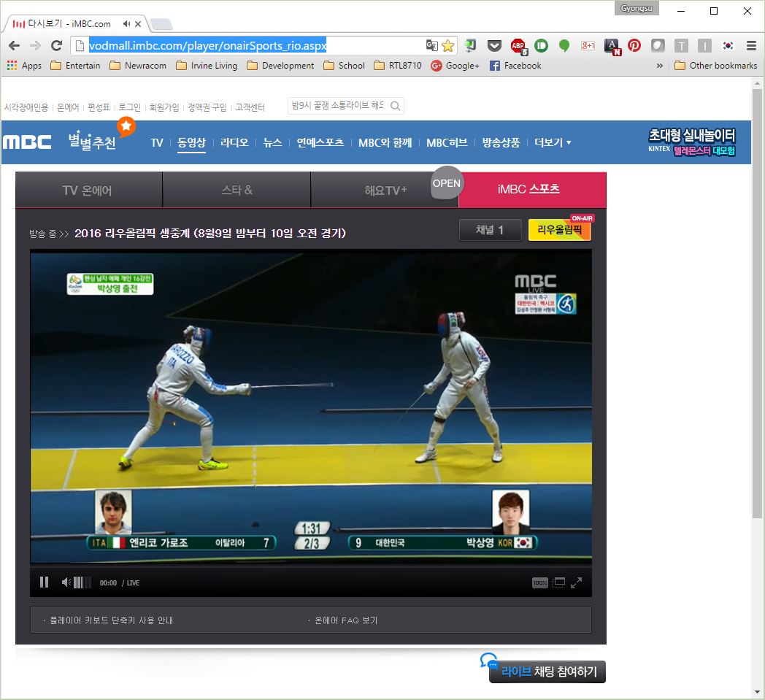The width and height of the screenshot is (765, 700).
Task: Click the gray T extension icon
Action: [x=681, y=46]
